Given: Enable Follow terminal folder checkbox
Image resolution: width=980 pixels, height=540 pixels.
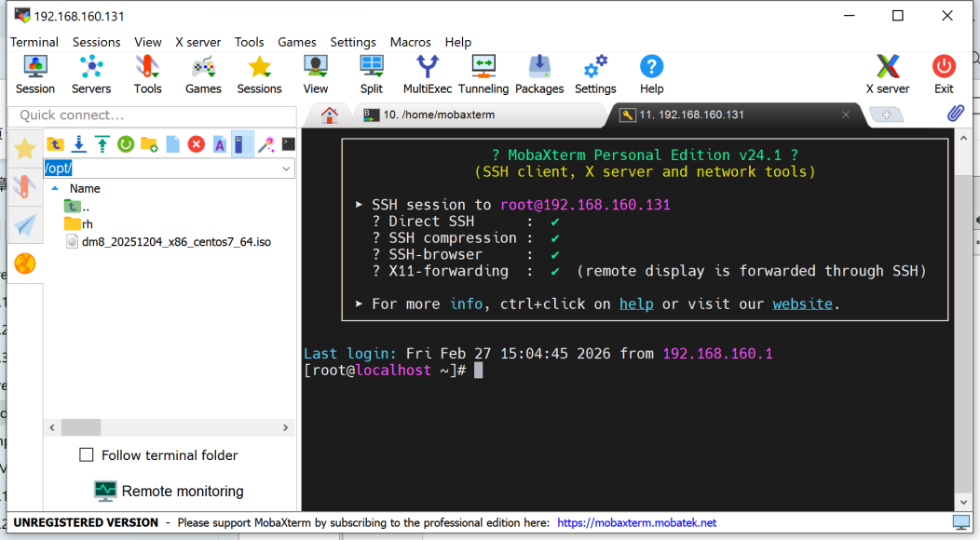Looking at the screenshot, I should [87, 454].
